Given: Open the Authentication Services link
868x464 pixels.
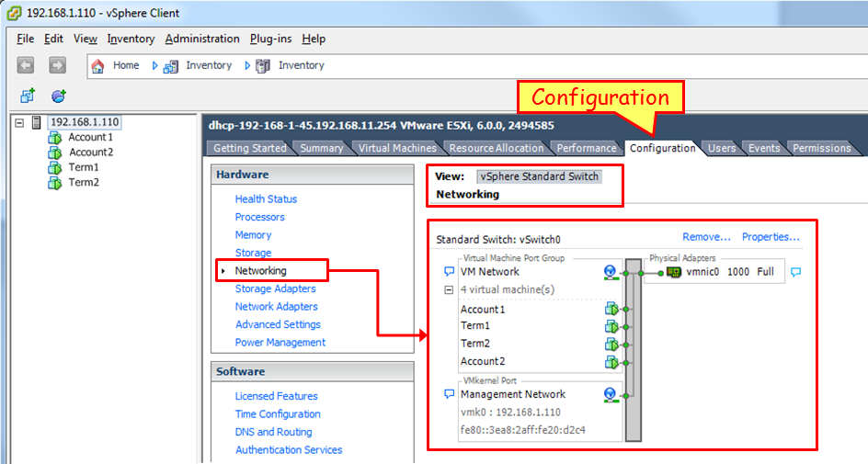Looking at the screenshot, I should pos(289,449).
